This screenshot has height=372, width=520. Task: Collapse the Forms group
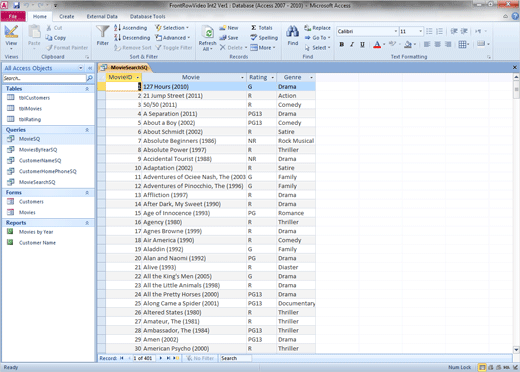87,193
